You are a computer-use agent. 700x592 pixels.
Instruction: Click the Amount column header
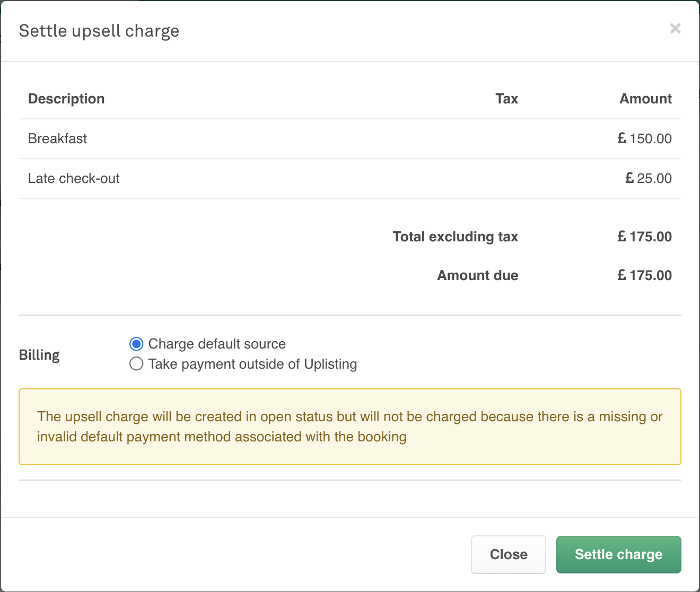coord(645,99)
